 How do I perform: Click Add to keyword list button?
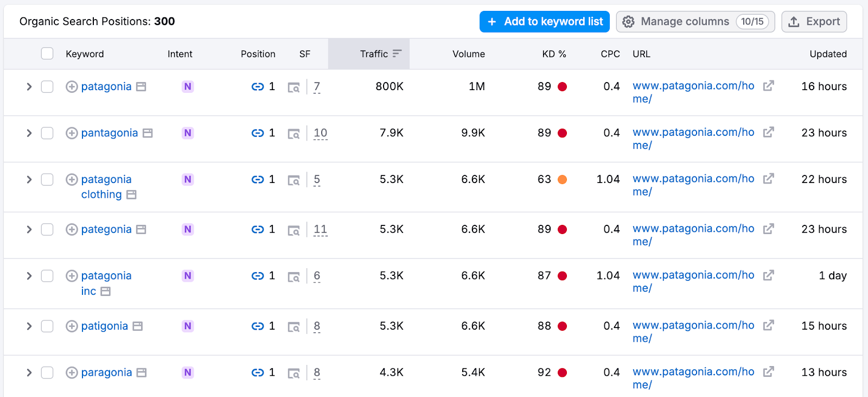tap(545, 22)
